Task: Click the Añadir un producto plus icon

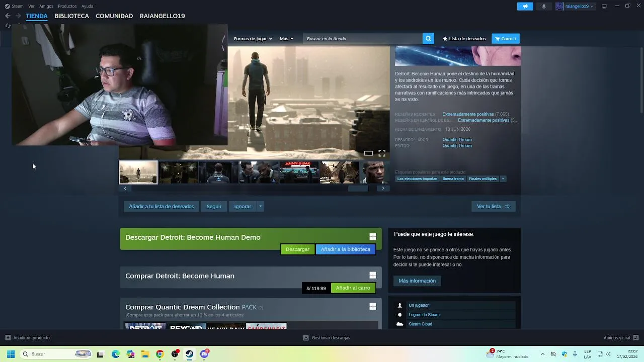Action: click(x=8, y=338)
